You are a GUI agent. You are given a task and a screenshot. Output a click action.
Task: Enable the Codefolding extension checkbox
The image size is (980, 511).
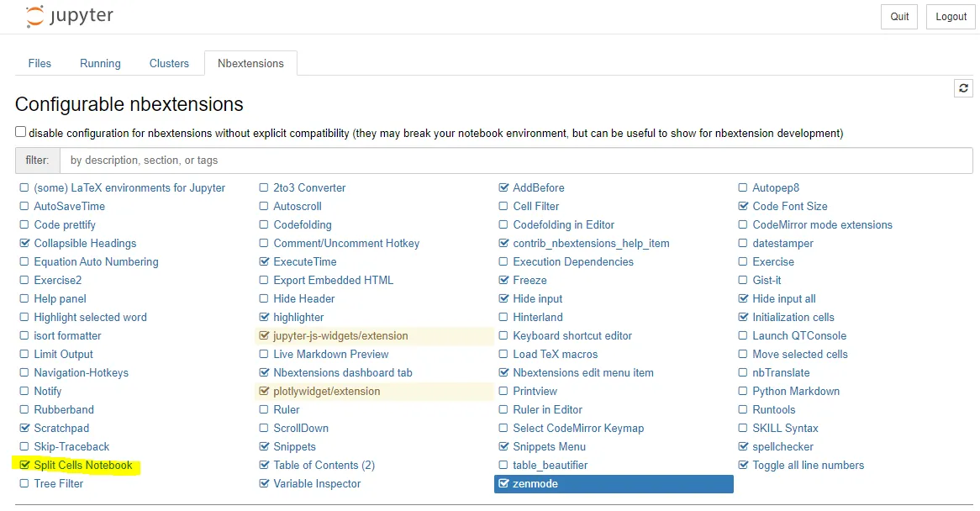click(x=265, y=225)
